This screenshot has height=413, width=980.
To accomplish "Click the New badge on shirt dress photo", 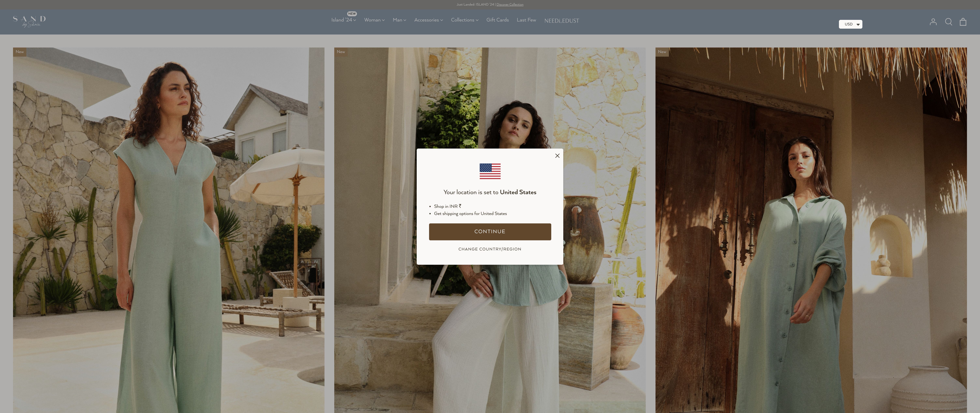I will (662, 52).
